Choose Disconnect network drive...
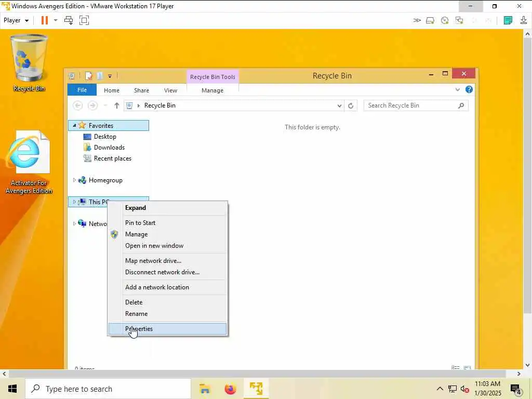The height and width of the screenshot is (399, 532). pos(167,272)
